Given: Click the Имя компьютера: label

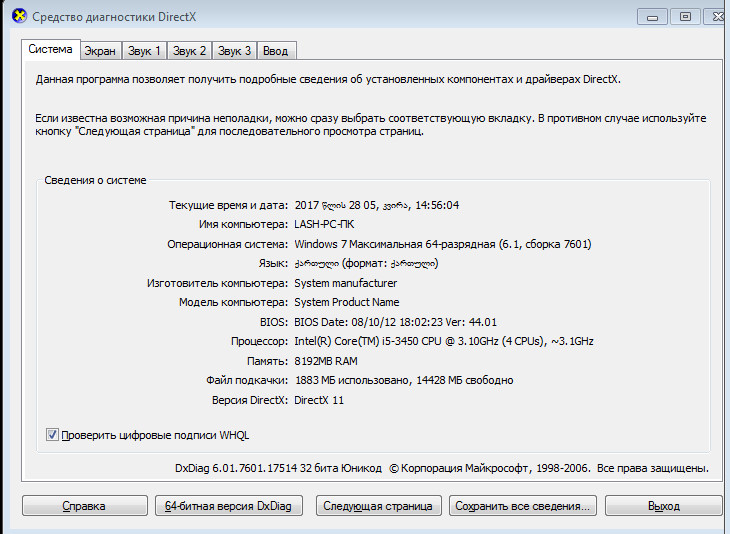Looking at the screenshot, I should [x=243, y=224].
